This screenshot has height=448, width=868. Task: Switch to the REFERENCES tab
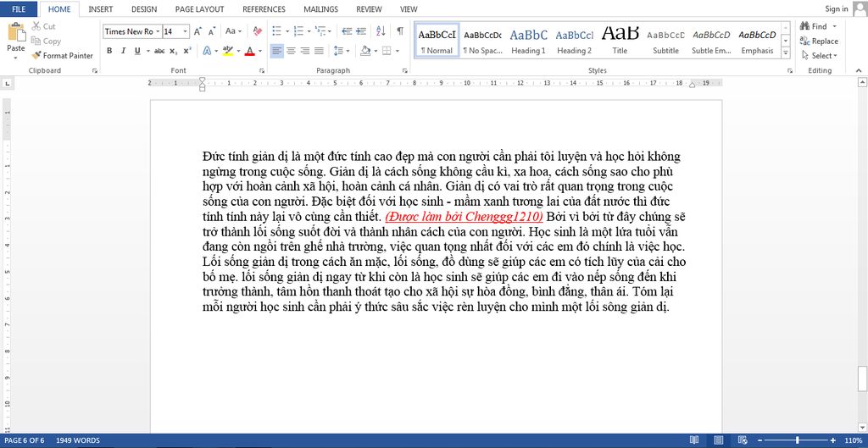[x=264, y=8]
